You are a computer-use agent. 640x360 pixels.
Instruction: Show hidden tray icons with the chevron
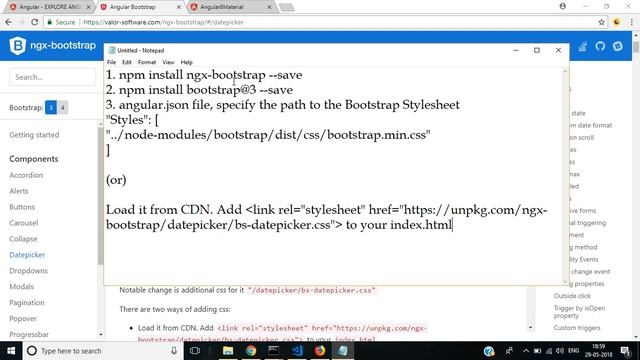click(526, 351)
